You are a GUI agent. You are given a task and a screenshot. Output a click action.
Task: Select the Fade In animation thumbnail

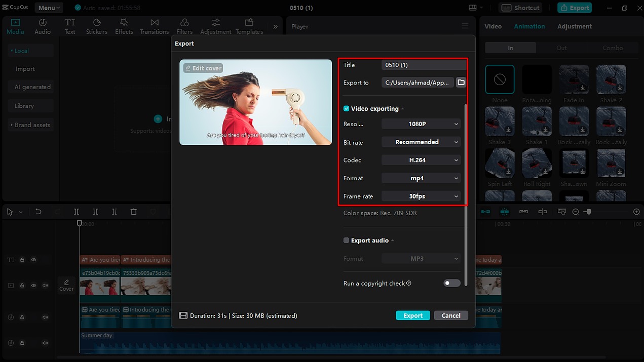coord(574,79)
